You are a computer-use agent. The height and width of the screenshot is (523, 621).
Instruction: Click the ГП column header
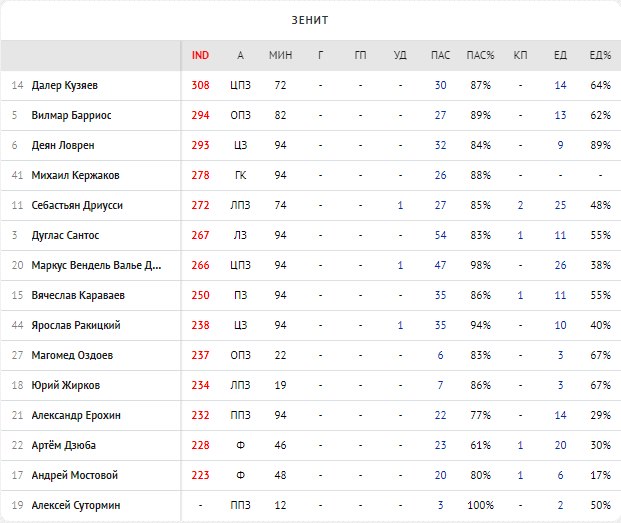[360, 55]
